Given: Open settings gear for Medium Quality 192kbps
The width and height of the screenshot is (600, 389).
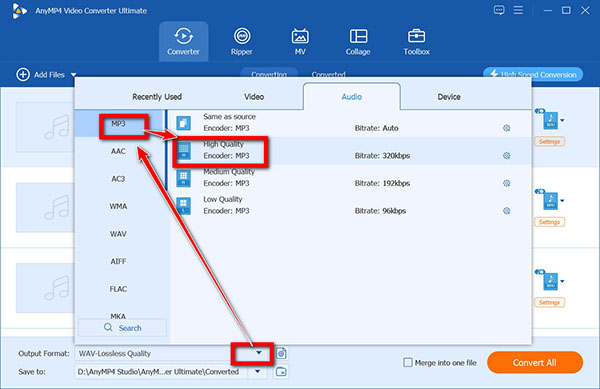Looking at the screenshot, I should [507, 183].
